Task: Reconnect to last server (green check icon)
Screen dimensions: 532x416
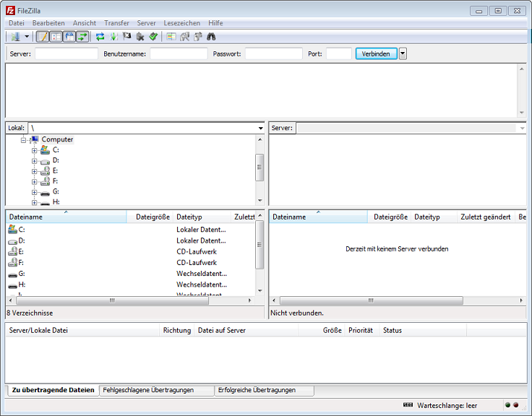Action: tap(153, 36)
